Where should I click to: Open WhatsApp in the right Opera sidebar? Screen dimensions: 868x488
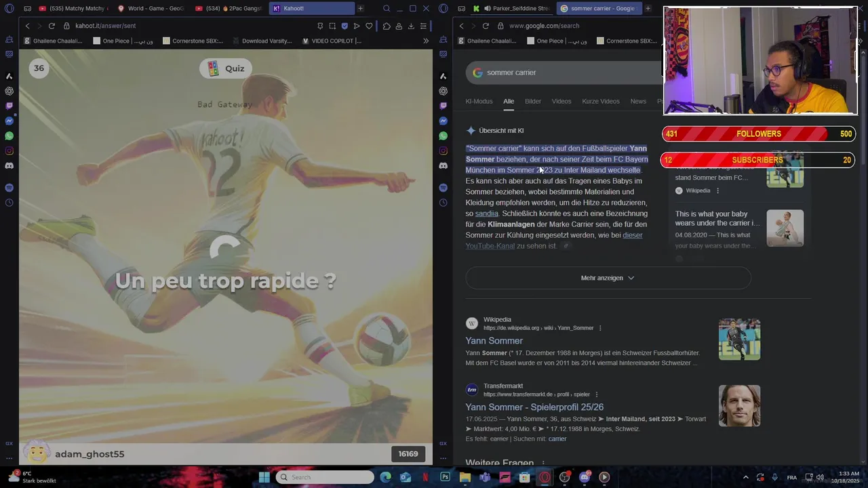tap(443, 136)
